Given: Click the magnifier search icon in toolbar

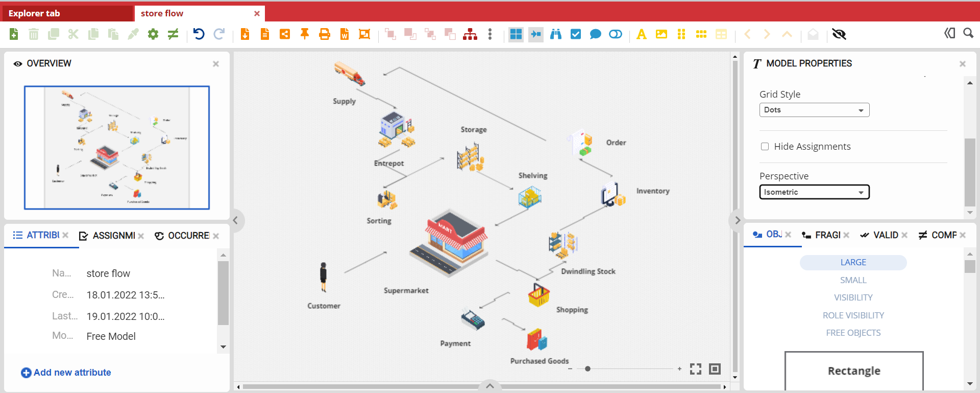Looking at the screenshot, I should [x=968, y=33].
